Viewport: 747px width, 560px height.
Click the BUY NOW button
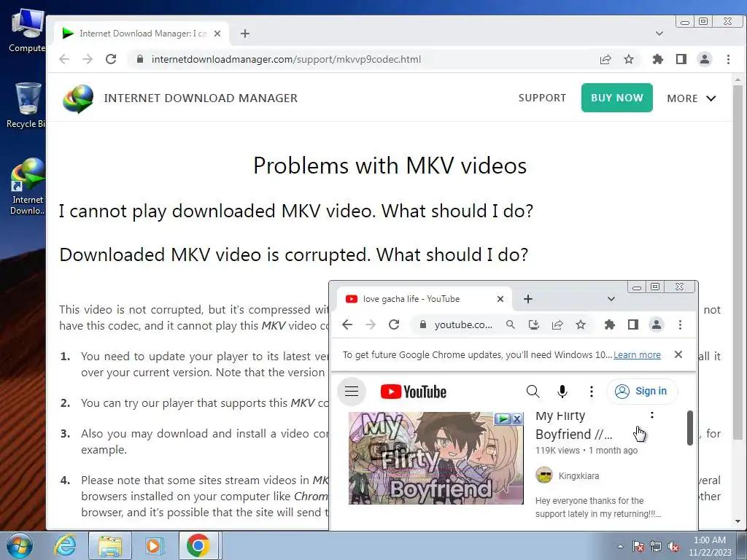click(x=617, y=98)
